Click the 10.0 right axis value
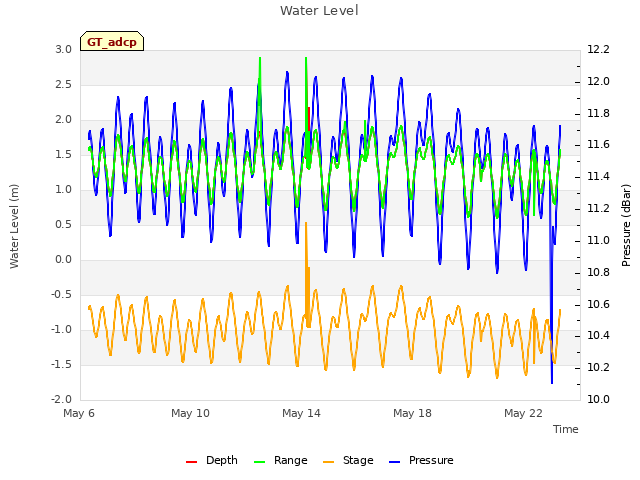 (x=598, y=399)
